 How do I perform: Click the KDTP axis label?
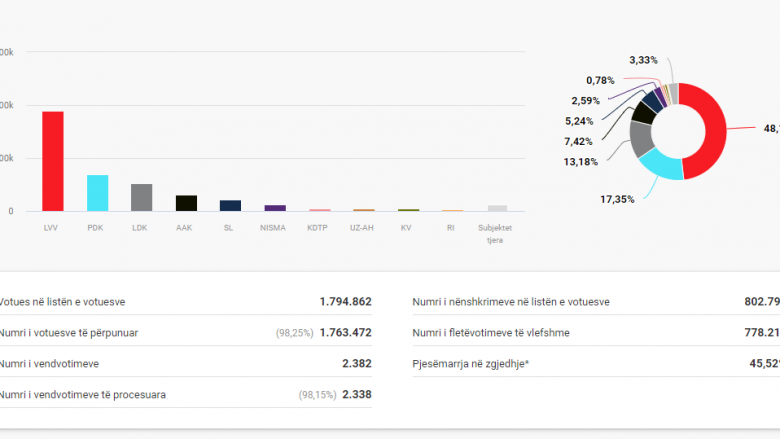(x=319, y=227)
